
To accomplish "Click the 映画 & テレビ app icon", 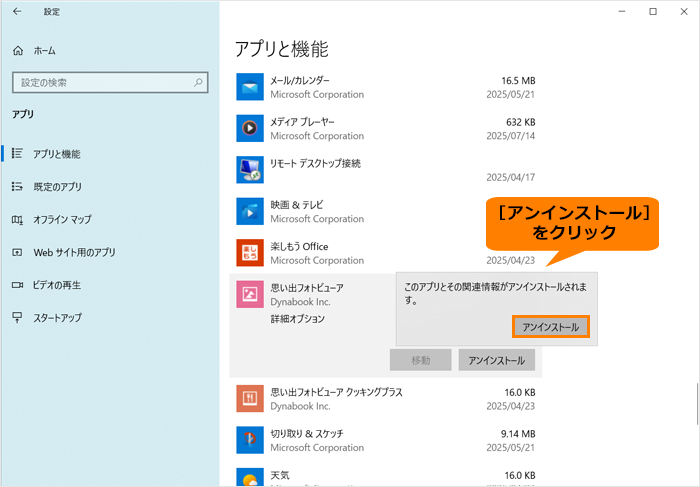I will (x=250, y=212).
